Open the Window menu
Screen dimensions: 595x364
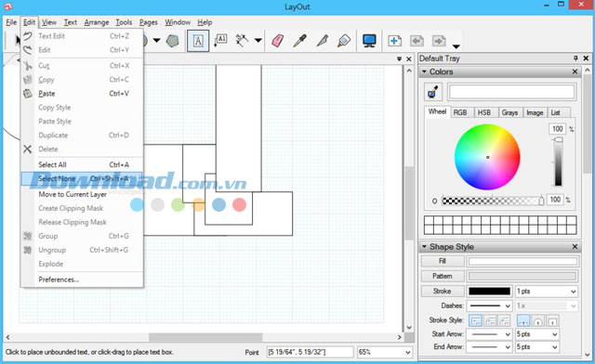[x=178, y=22]
